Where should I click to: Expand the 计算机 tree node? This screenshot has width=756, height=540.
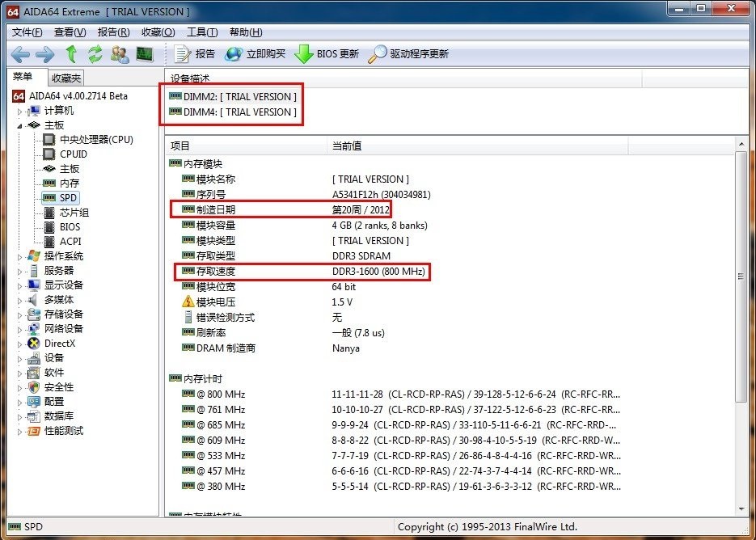tap(20, 111)
